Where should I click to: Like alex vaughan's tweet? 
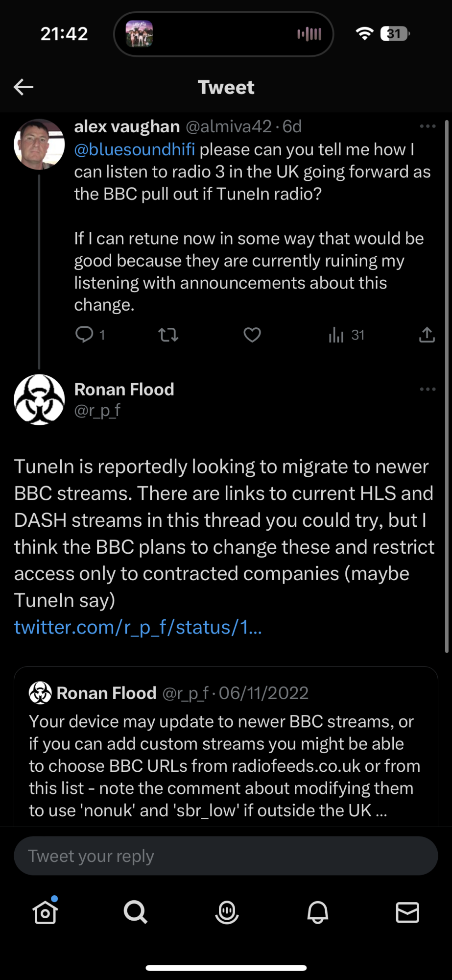(x=252, y=335)
